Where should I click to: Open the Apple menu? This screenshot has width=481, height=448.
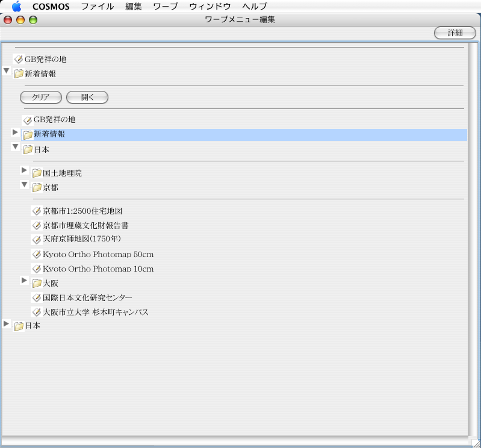pyautogui.click(x=17, y=6)
